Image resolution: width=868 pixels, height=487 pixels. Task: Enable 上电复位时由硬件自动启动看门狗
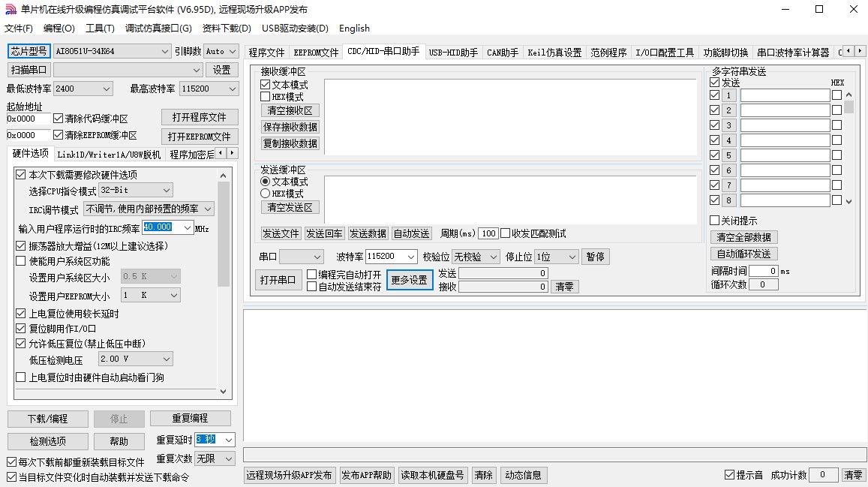click(21, 377)
